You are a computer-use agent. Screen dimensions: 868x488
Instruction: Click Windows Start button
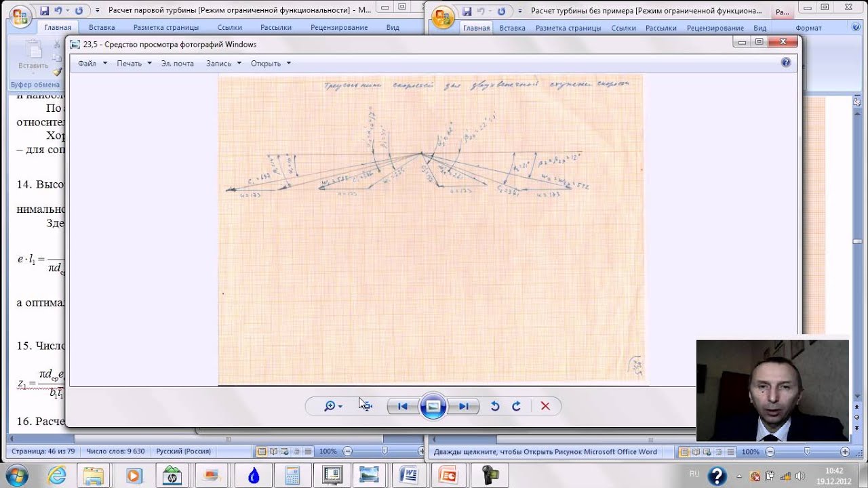16,474
